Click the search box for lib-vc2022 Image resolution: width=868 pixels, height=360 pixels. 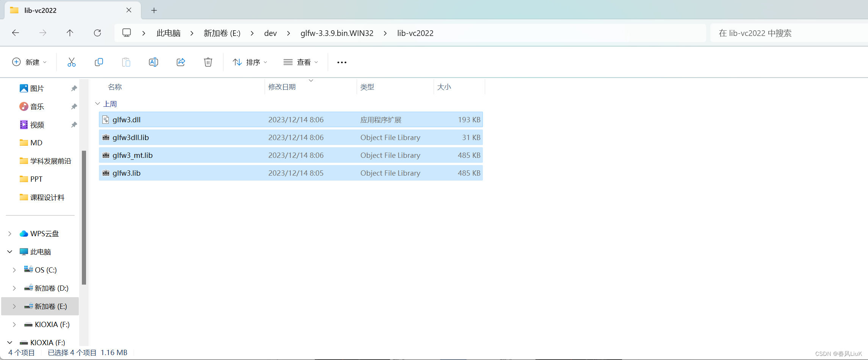pos(788,33)
